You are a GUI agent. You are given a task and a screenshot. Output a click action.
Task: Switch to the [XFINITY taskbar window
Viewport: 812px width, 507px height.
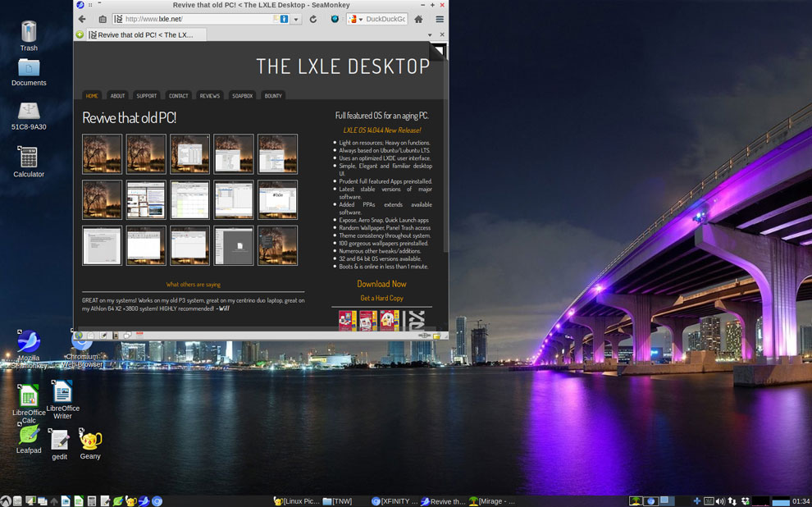(x=395, y=501)
